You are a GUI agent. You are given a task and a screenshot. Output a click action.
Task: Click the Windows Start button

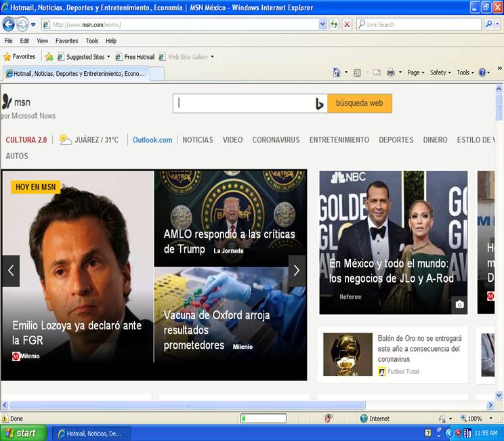[24, 433]
